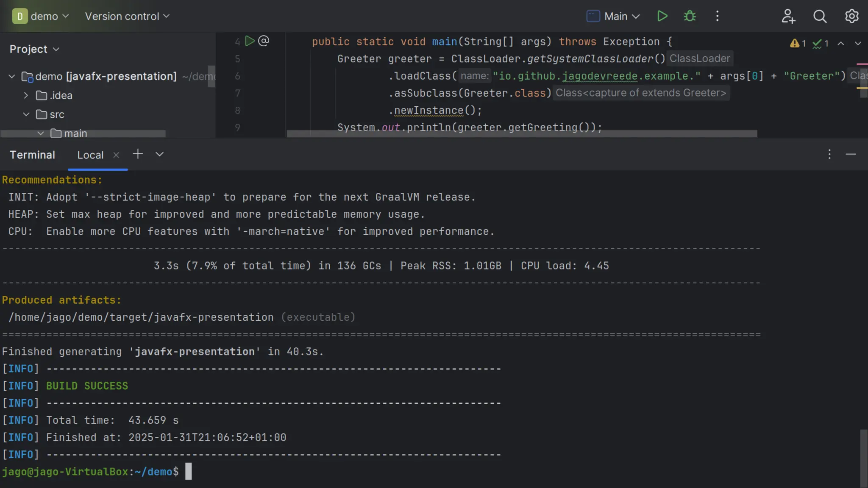
Task: Click gutter run icon on line 4
Action: pos(250,41)
